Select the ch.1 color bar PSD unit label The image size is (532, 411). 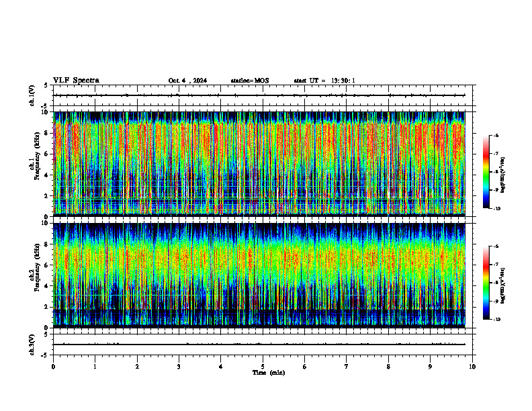[x=502, y=175]
